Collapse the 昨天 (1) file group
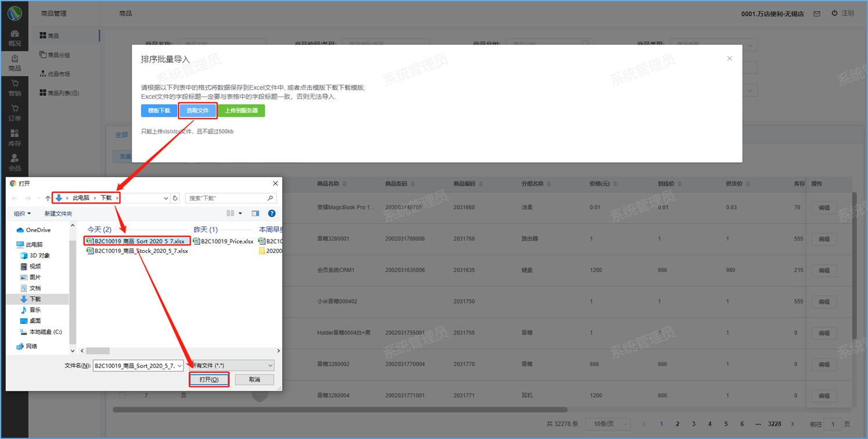868x439 pixels. coord(206,230)
